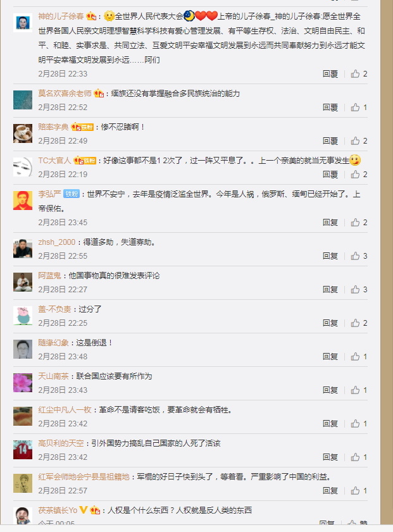393x532 pixels.
Task: Click thumbs-up on 赔率字典's comment
Action: pos(355,141)
